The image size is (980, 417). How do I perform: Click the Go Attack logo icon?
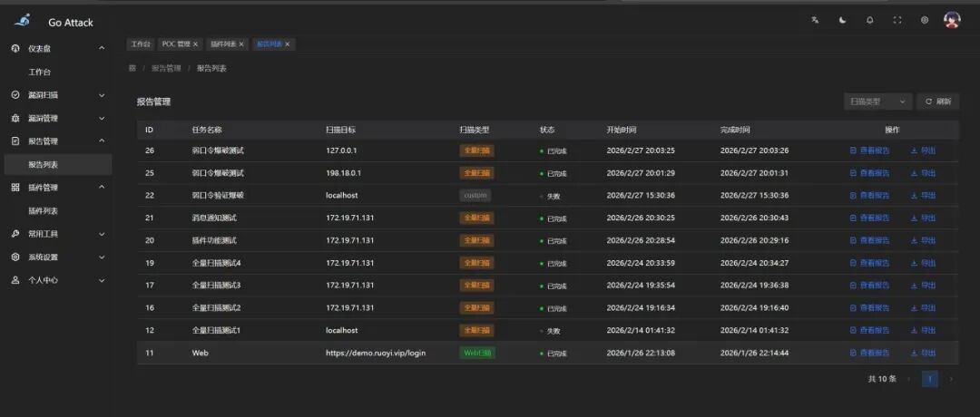tap(21, 21)
